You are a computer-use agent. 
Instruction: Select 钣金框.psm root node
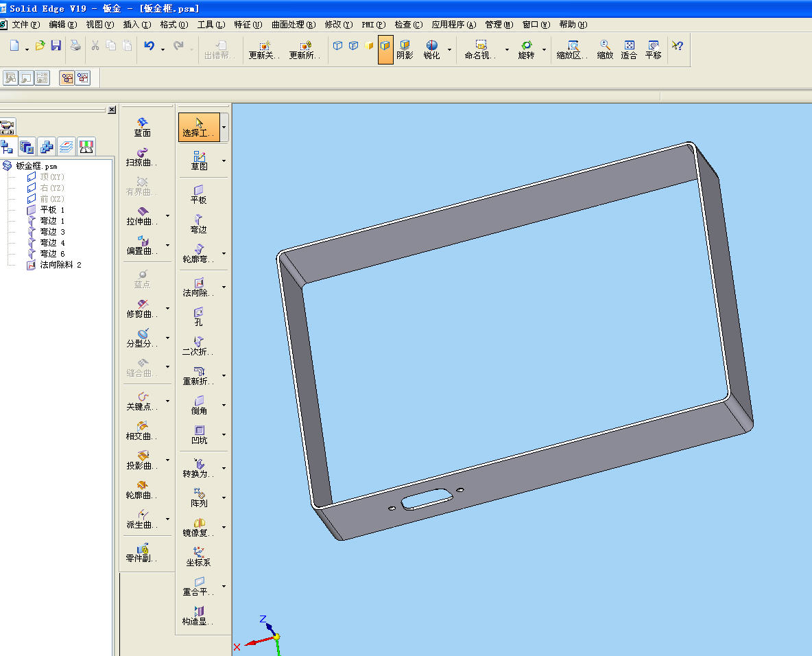pos(36,166)
